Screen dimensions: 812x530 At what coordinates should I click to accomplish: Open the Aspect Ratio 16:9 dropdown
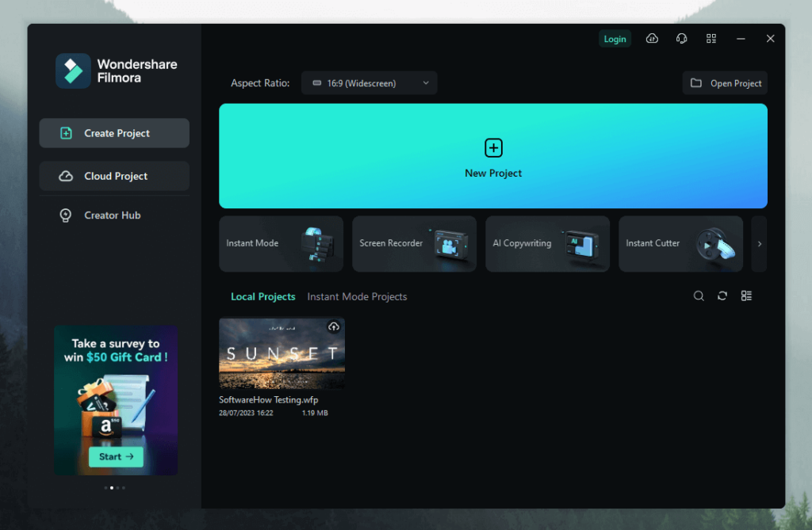pyautogui.click(x=370, y=83)
